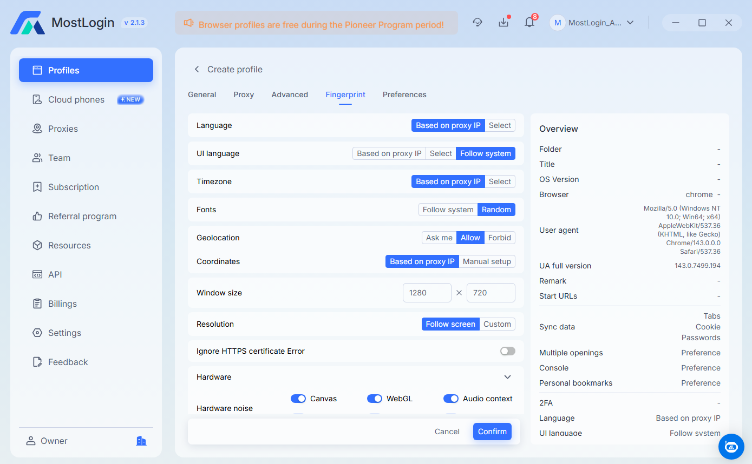Open the notifications bell icon
Screen dimensions: 752x464
[x=529, y=22]
